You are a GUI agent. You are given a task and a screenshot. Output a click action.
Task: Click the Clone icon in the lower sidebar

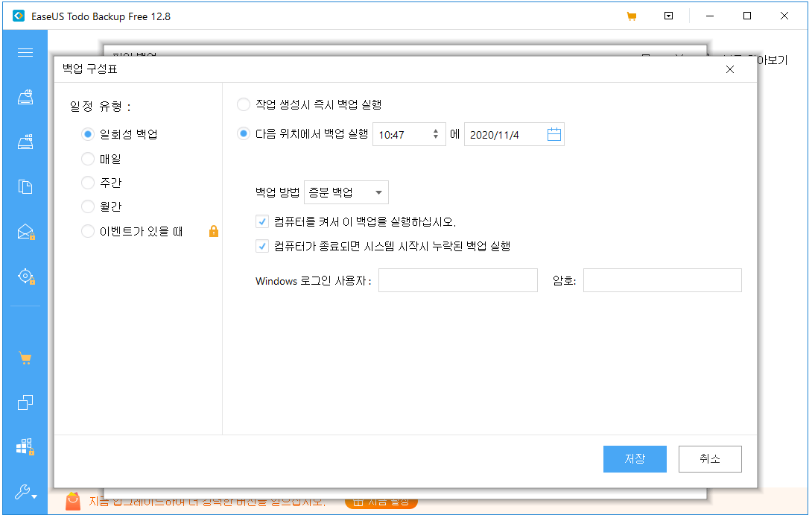(x=25, y=402)
